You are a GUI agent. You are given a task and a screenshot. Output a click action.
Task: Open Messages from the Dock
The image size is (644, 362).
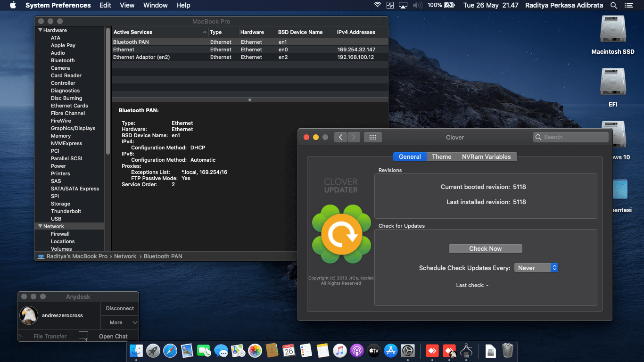(x=221, y=351)
